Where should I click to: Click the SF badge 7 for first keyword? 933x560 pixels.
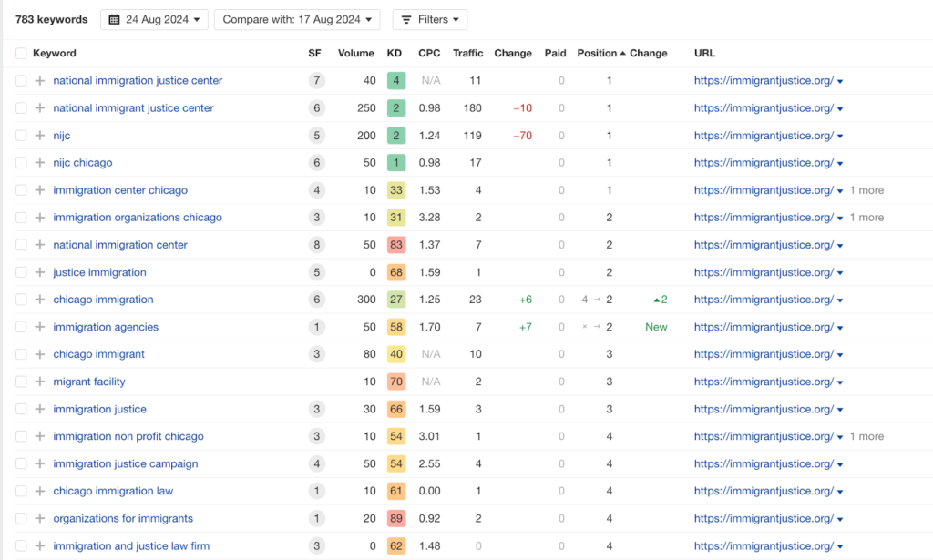316,81
